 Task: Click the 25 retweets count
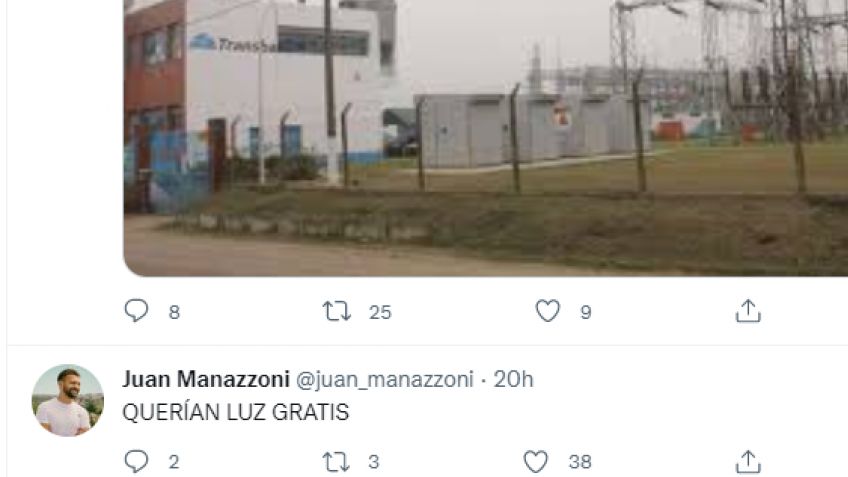[380, 312]
